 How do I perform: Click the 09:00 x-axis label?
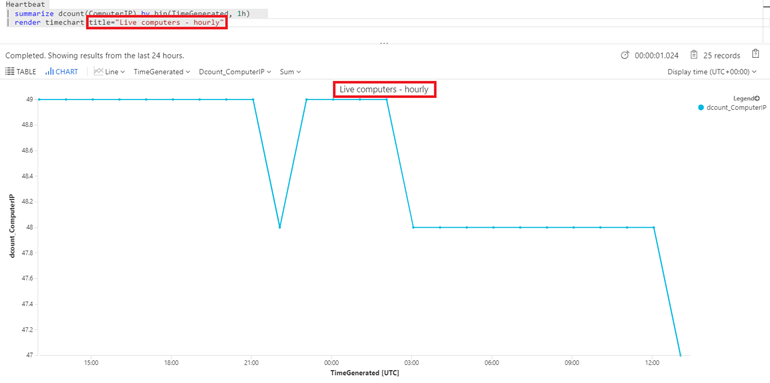click(x=572, y=363)
